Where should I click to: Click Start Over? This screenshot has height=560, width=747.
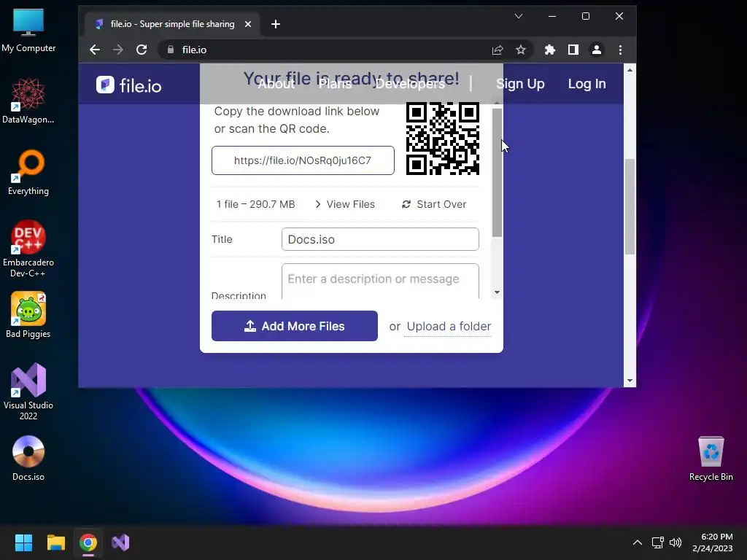click(434, 204)
